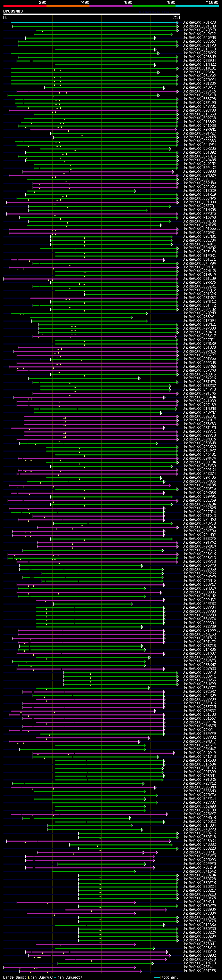Select UniRef100_Q1WLW1 label
The width and height of the screenshot is (222, 980).
(199, 68)
